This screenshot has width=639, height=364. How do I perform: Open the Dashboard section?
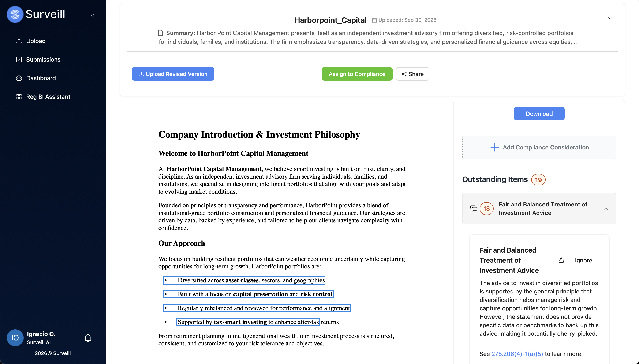pyautogui.click(x=41, y=78)
